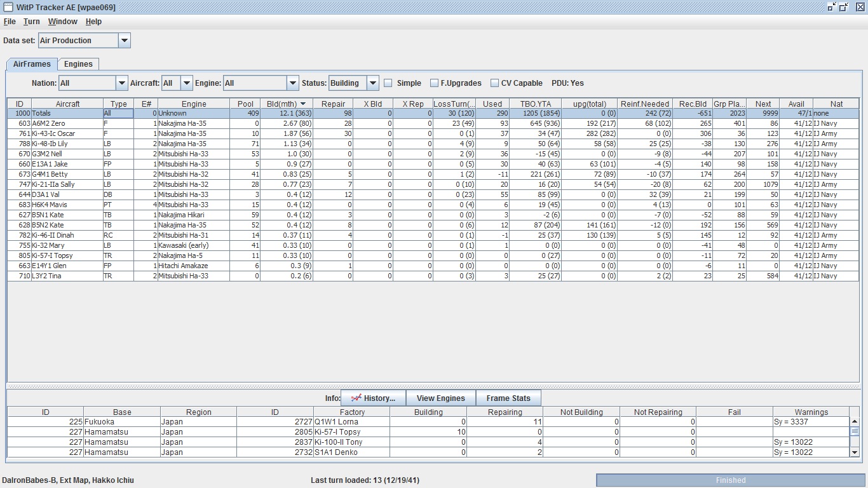
Task: Expand the Status dropdown showing Building
Action: coord(373,83)
